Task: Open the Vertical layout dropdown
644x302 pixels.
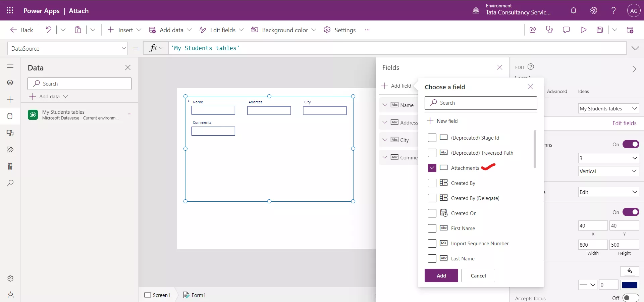Action: pyautogui.click(x=608, y=171)
